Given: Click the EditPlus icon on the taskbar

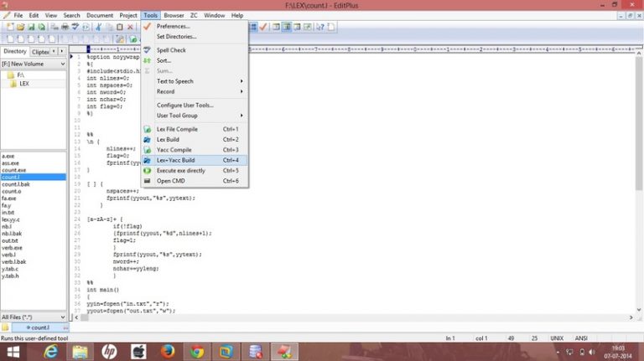Looking at the screenshot, I should 284,352.
